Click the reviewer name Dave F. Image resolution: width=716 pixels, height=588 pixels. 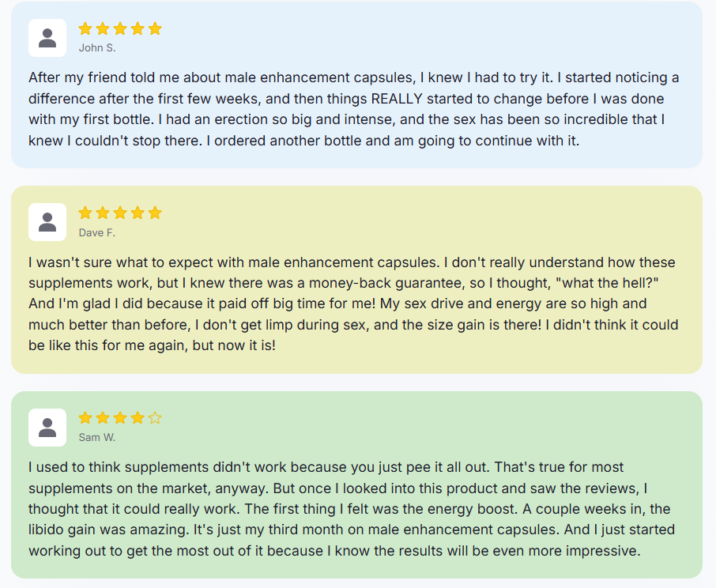97,232
